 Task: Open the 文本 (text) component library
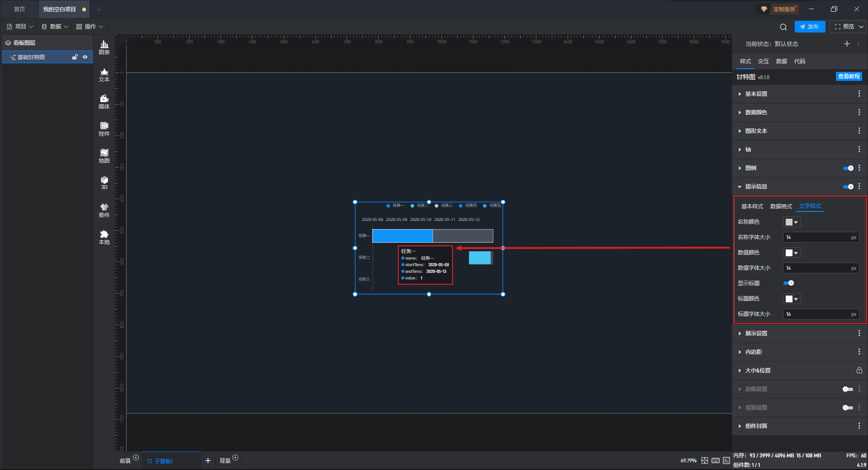pyautogui.click(x=104, y=75)
